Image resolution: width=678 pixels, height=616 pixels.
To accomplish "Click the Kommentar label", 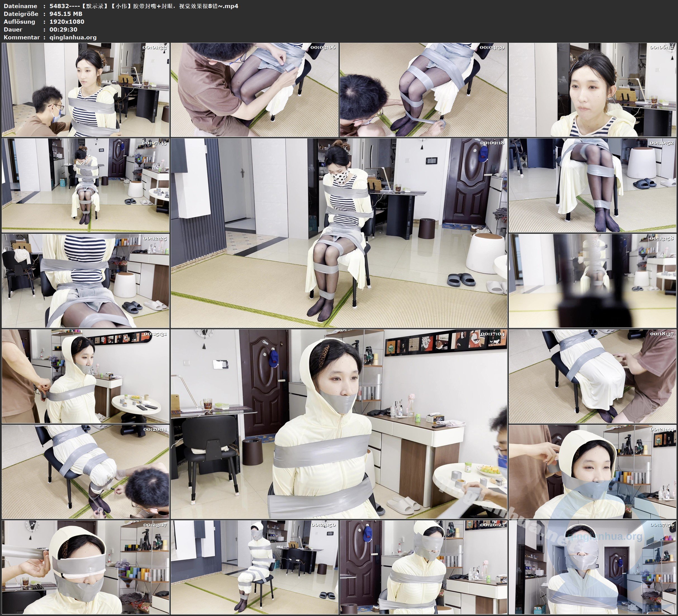I will (x=22, y=37).
